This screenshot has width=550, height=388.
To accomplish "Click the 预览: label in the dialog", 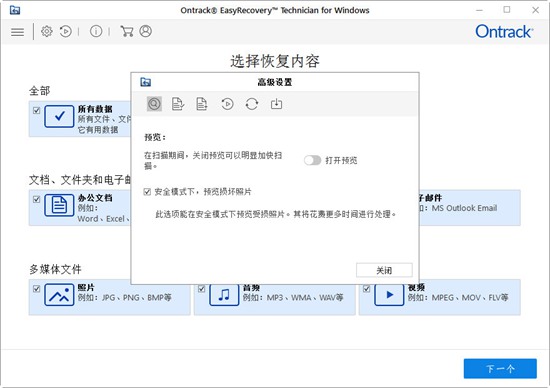I will pyautogui.click(x=155, y=137).
